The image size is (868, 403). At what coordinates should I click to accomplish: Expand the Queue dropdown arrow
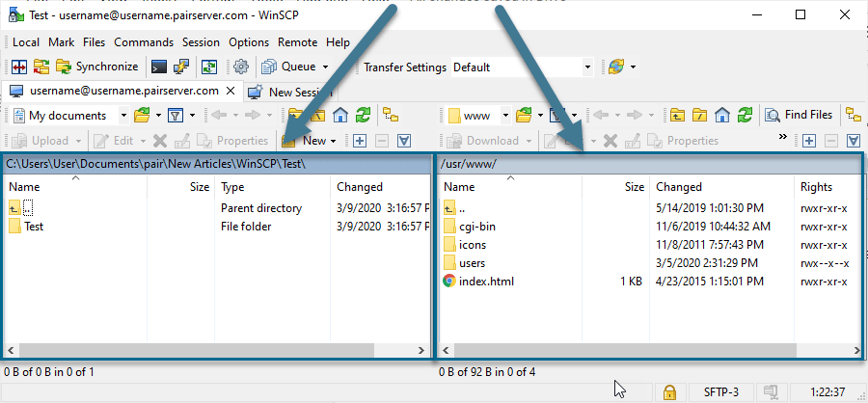click(325, 67)
